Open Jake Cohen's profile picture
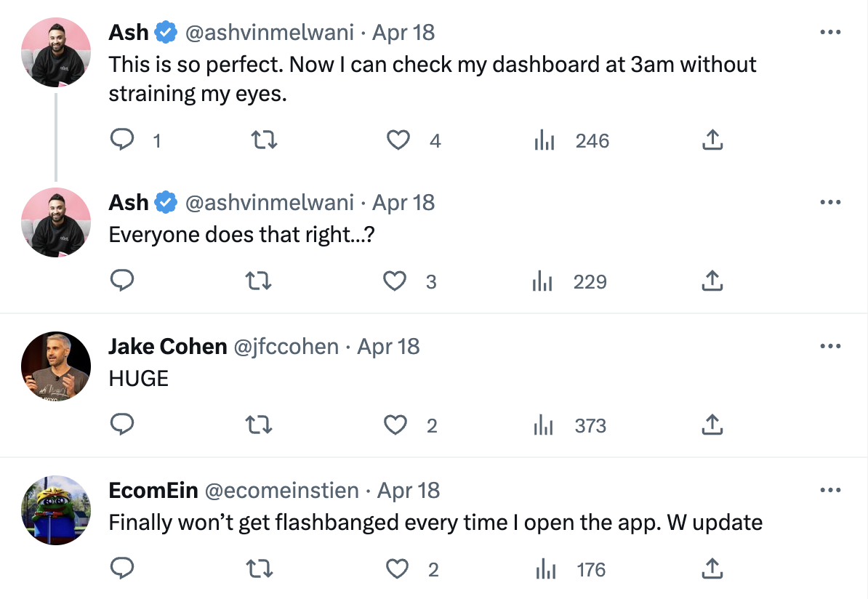Viewport: 868px width, 599px height. click(56, 366)
